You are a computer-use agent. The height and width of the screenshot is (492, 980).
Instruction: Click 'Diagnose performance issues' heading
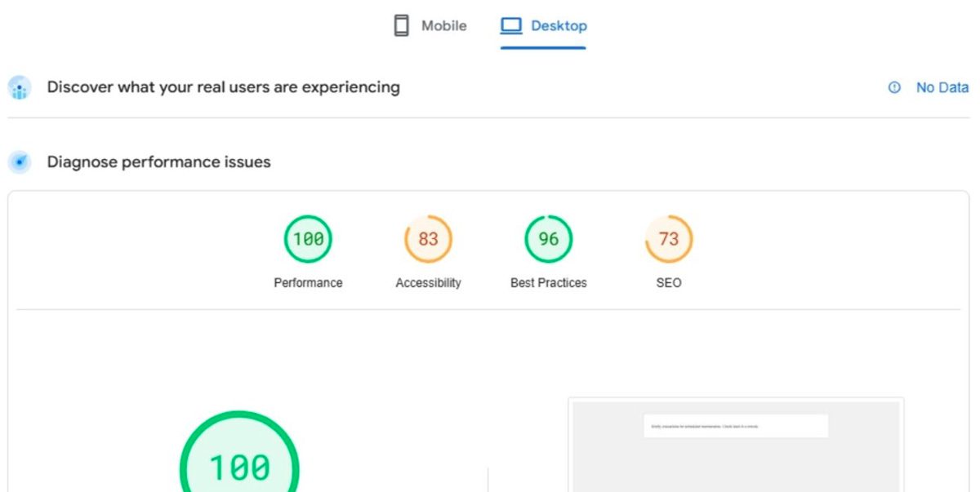(159, 162)
